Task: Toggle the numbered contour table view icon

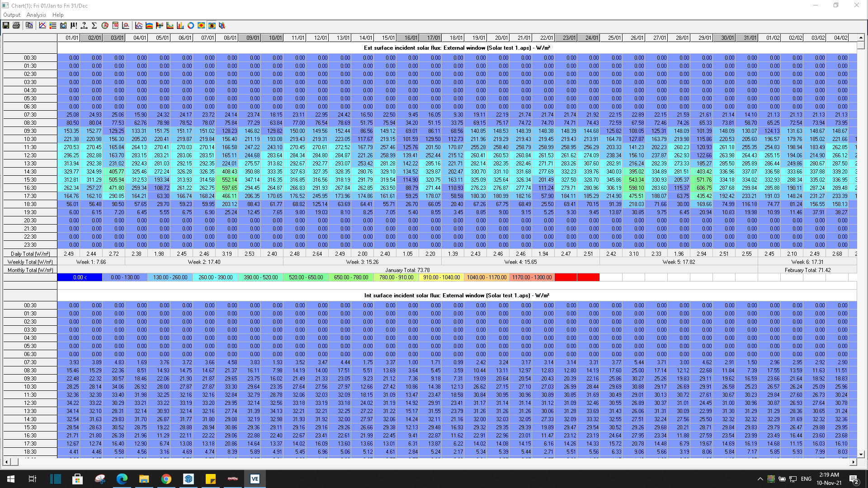Action: click(x=212, y=25)
